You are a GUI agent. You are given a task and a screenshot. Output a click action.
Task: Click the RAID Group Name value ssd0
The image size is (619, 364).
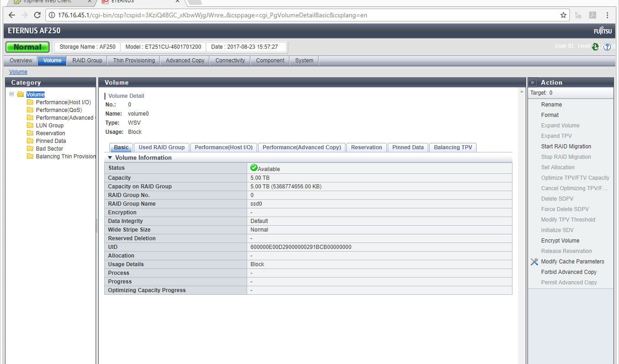click(256, 204)
